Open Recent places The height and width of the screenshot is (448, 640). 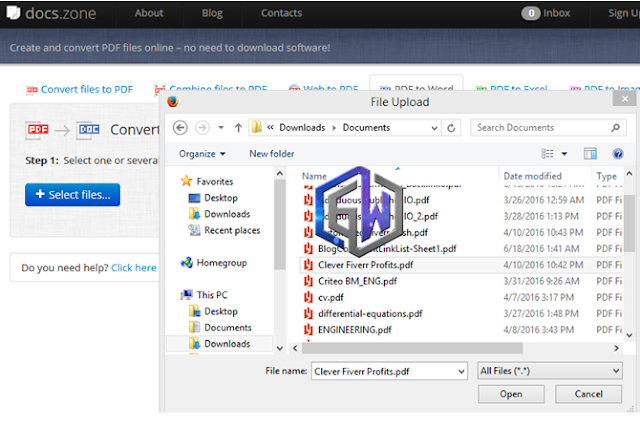pos(232,231)
